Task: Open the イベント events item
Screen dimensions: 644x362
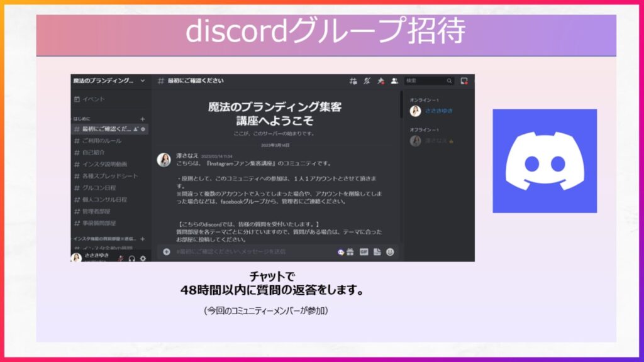Action: tap(89, 99)
